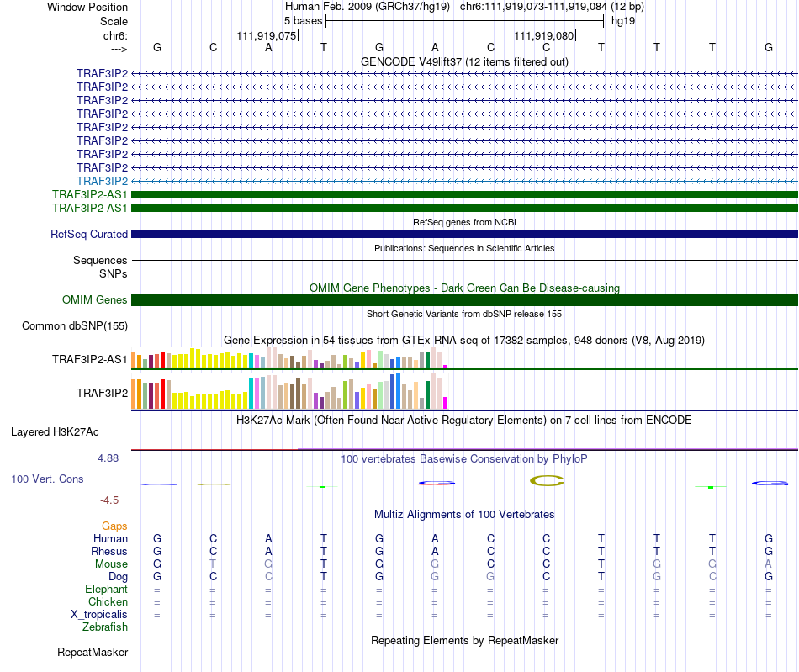Image resolution: width=799 pixels, height=672 pixels.
Task: Click the Rhesus species row label
Action: [109, 551]
